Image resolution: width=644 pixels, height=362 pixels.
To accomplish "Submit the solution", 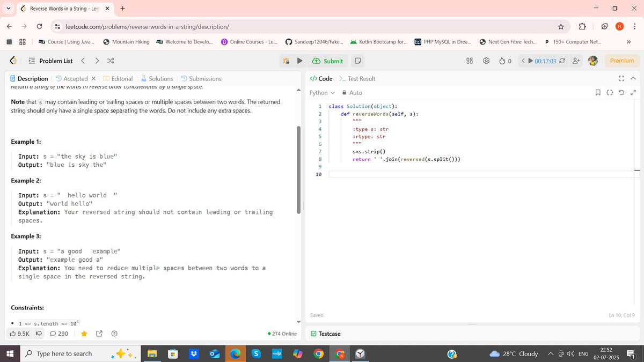I will pyautogui.click(x=327, y=61).
